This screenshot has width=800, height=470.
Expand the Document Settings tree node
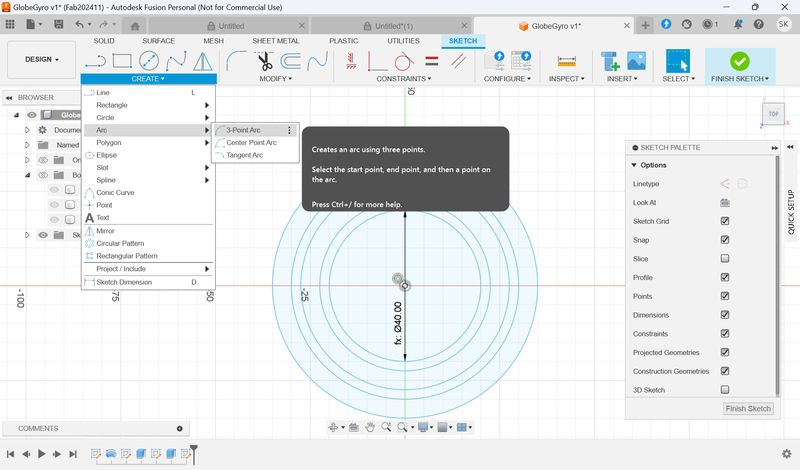pos(27,130)
